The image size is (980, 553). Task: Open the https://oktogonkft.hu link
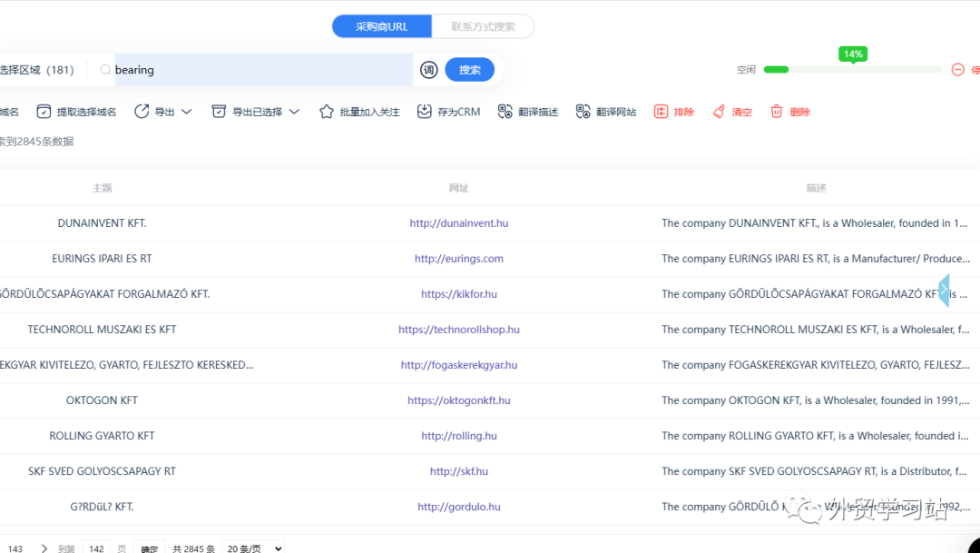[459, 400]
